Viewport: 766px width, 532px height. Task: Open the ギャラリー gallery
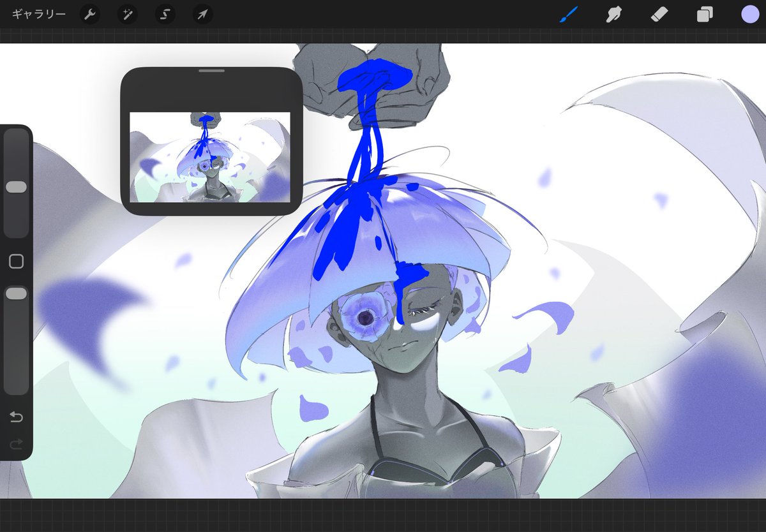point(39,14)
